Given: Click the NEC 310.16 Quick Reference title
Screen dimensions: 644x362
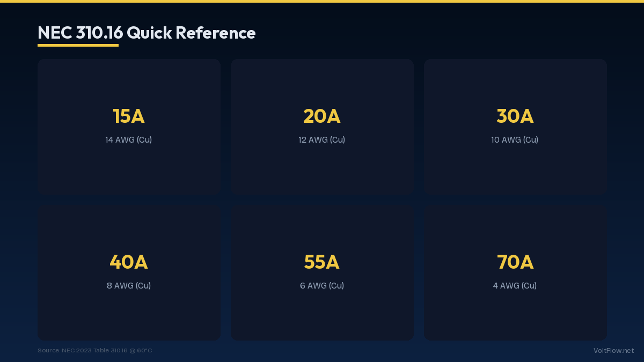Looking at the screenshot, I should [147, 33].
